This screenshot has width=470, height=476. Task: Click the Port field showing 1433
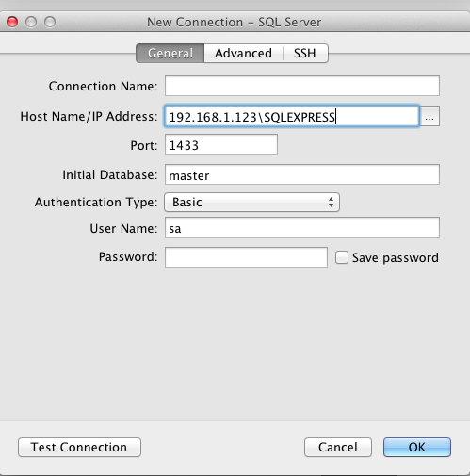click(221, 144)
